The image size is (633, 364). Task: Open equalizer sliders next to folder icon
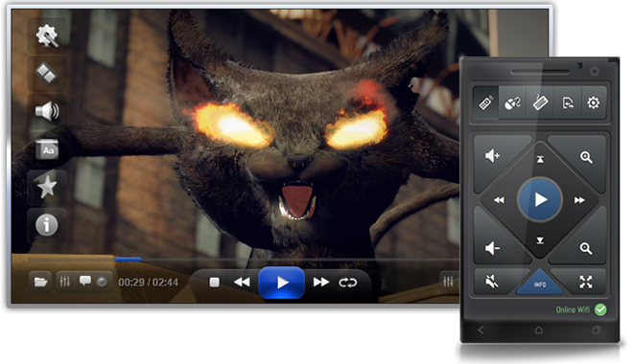[x=64, y=281]
